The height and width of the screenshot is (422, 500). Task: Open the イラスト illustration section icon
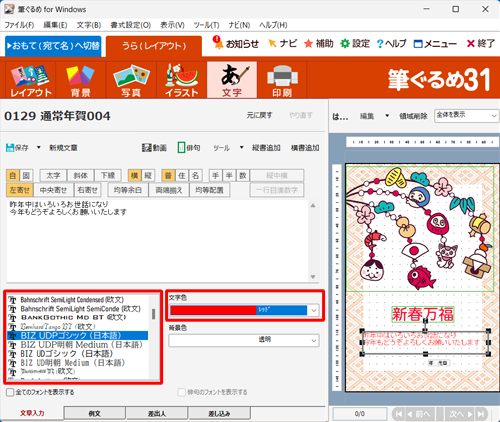[x=182, y=80]
